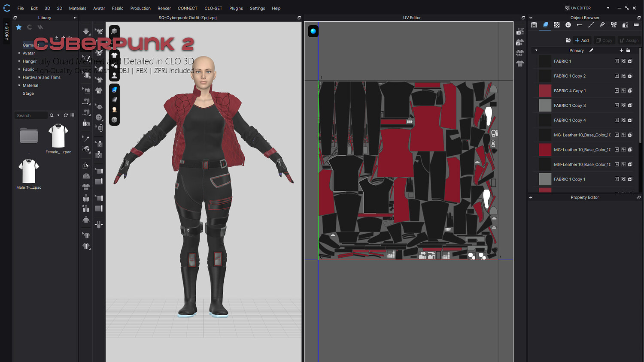Expand the Avatar tree node
644x362 pixels.
(x=19, y=53)
